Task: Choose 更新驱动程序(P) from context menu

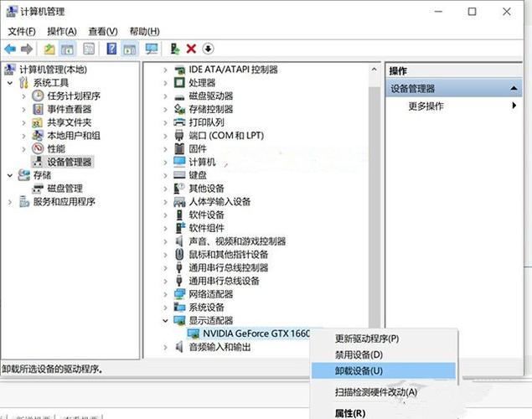Action: pos(367,339)
